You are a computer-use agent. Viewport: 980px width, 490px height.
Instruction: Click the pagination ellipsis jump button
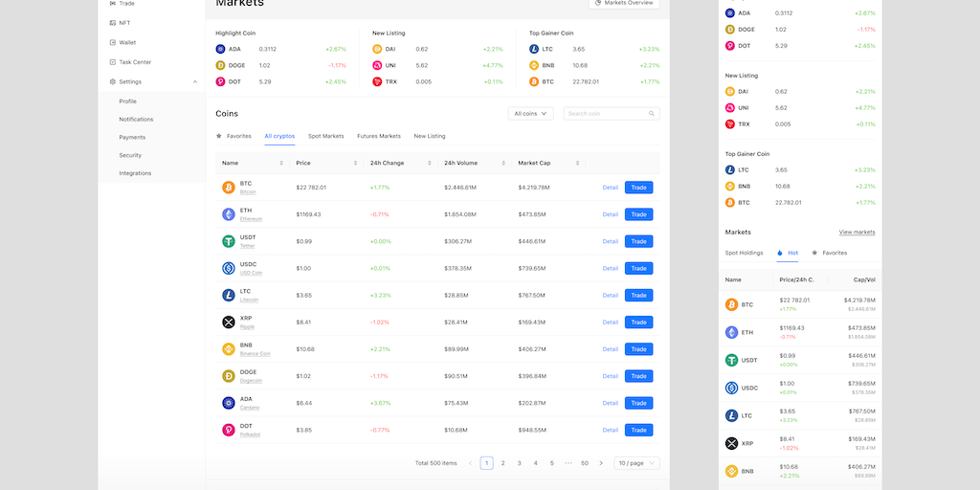click(x=568, y=463)
